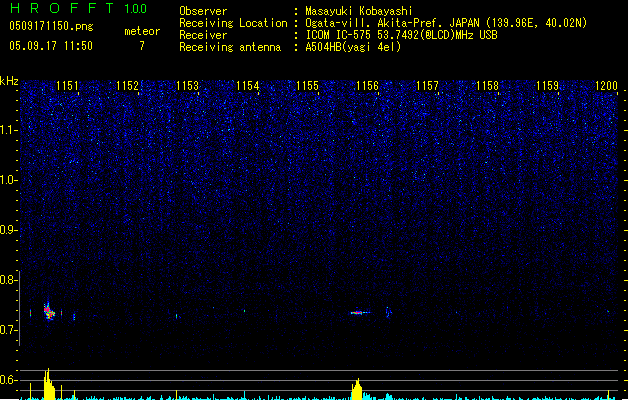The height and width of the screenshot is (400, 629).
Task: Click the 1.1 kHz frequency label
Action: click(x=8, y=130)
